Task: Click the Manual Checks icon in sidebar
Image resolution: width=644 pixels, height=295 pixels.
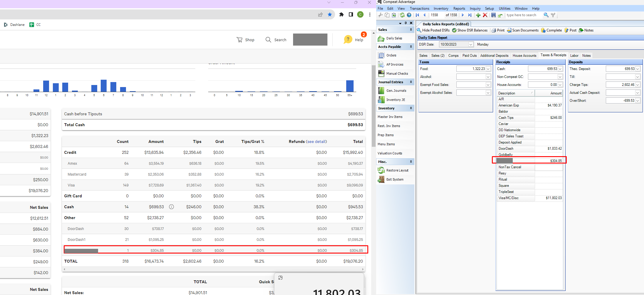Action: coord(381,74)
